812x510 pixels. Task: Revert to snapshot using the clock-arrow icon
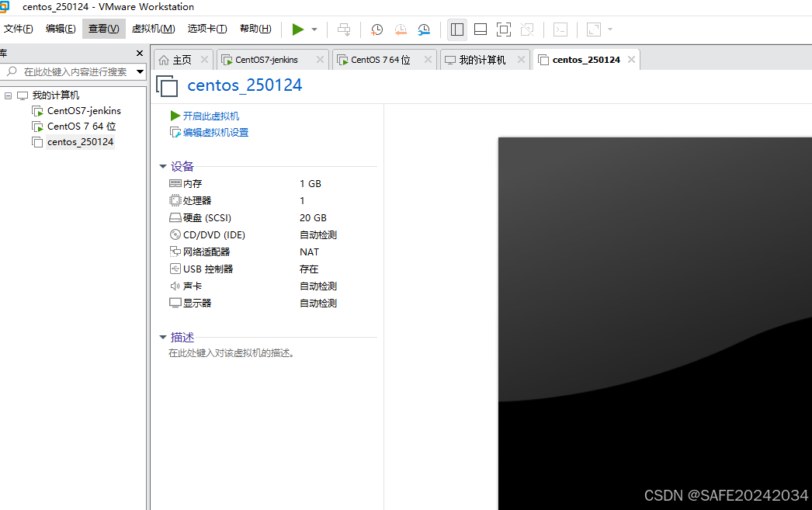point(401,29)
